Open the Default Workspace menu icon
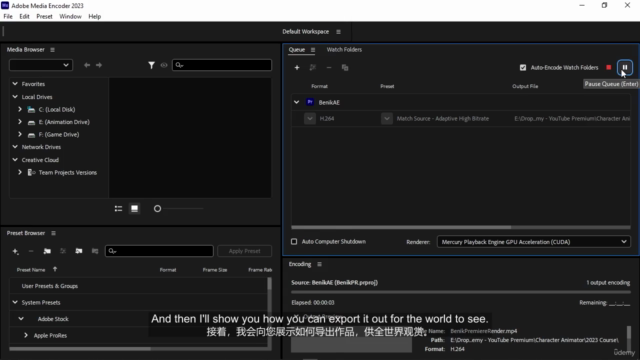Image resolution: width=640 pixels, height=360 pixels. tap(338, 32)
